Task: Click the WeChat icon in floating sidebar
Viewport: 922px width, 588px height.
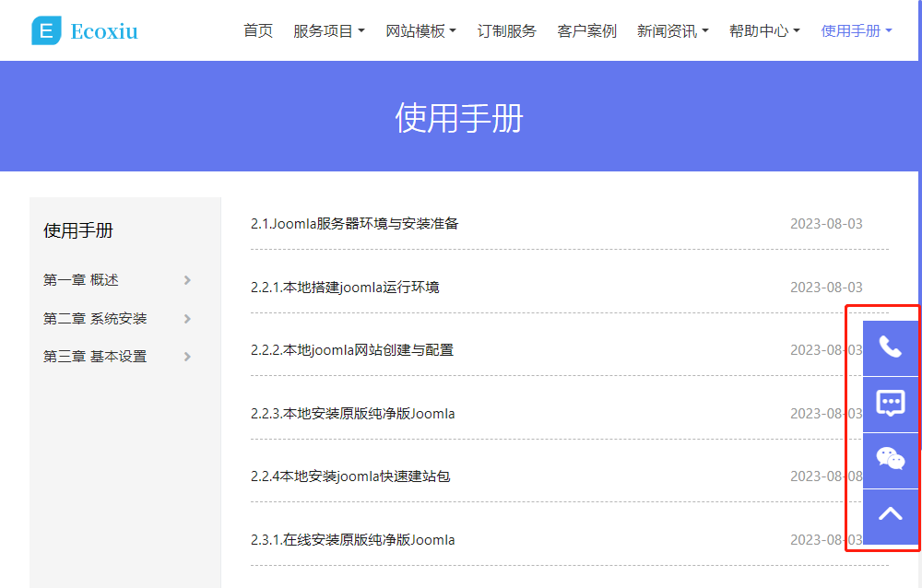Action: [x=890, y=459]
